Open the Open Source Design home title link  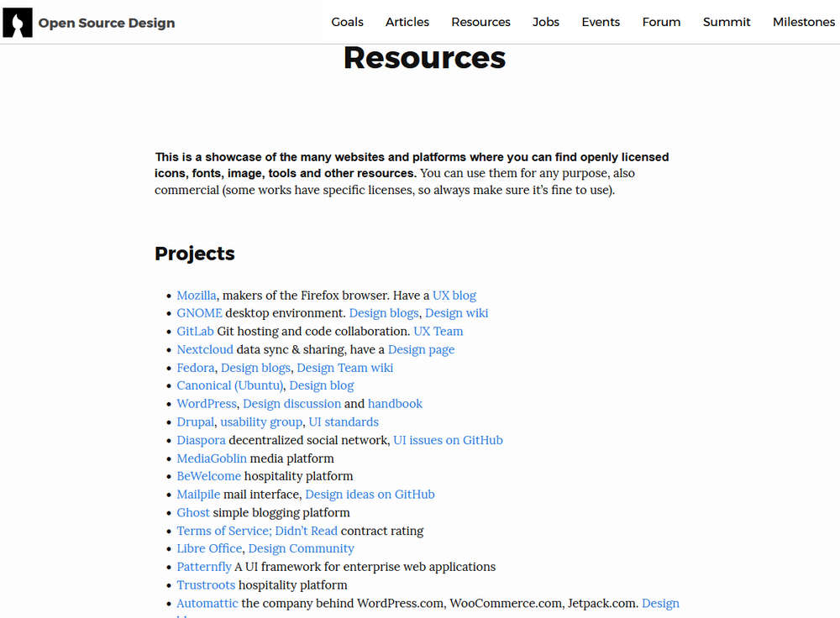pos(107,23)
